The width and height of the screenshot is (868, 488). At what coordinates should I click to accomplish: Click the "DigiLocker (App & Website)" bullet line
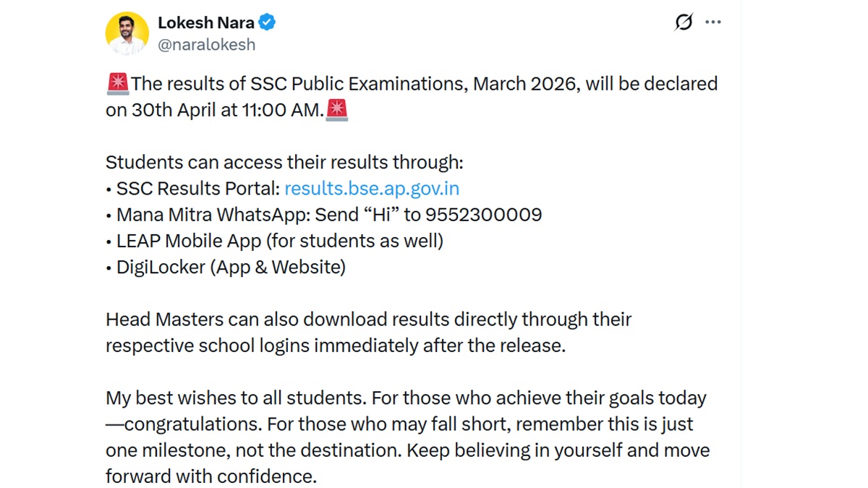click(230, 267)
